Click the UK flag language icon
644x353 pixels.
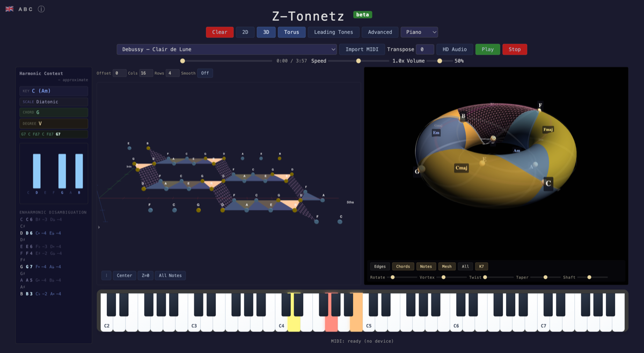[x=10, y=9]
